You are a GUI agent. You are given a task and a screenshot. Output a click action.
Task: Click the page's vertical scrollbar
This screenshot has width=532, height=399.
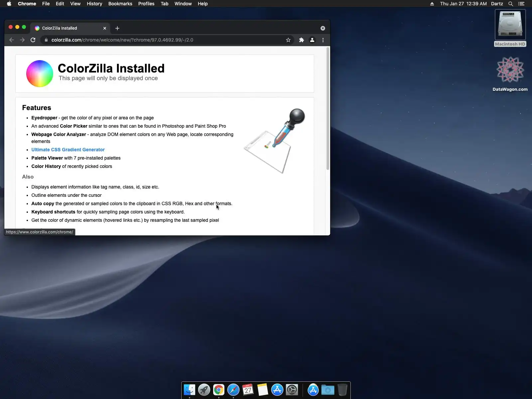(x=328, y=109)
